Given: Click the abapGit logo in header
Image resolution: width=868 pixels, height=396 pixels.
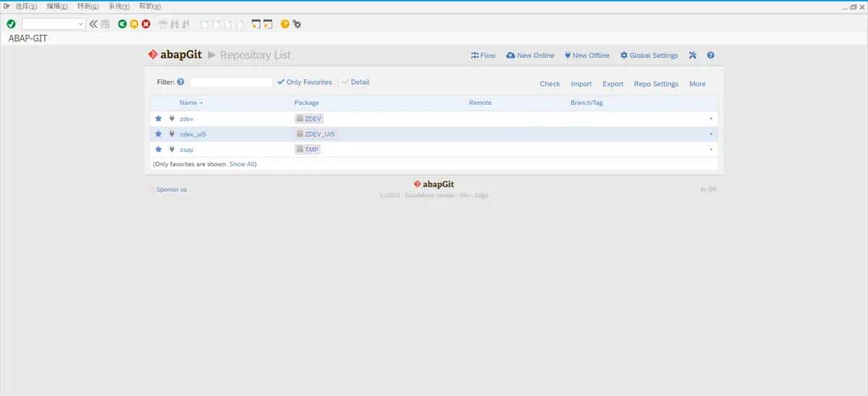Looking at the screenshot, I should point(175,55).
